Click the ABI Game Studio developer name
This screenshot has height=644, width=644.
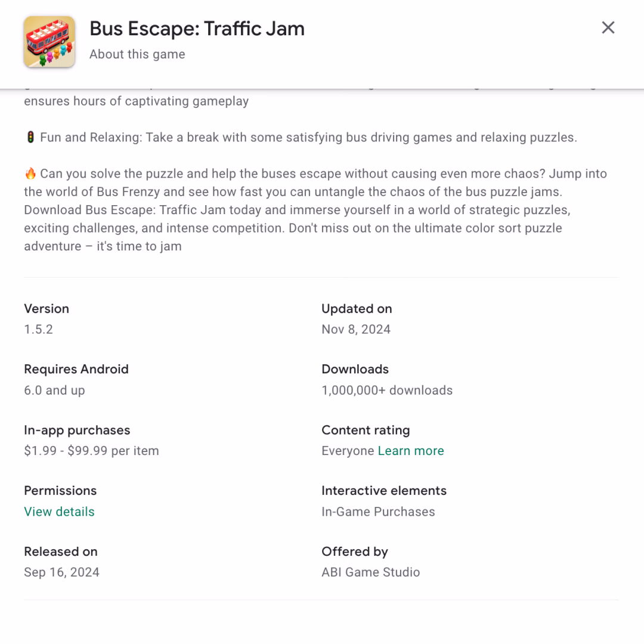[x=371, y=572]
